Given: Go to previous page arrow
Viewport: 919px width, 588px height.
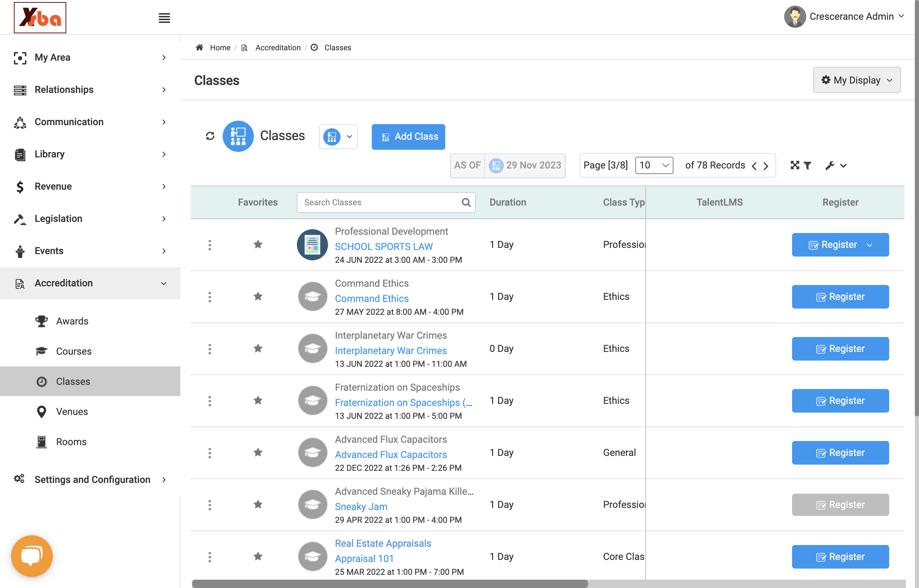Looking at the screenshot, I should 754,166.
